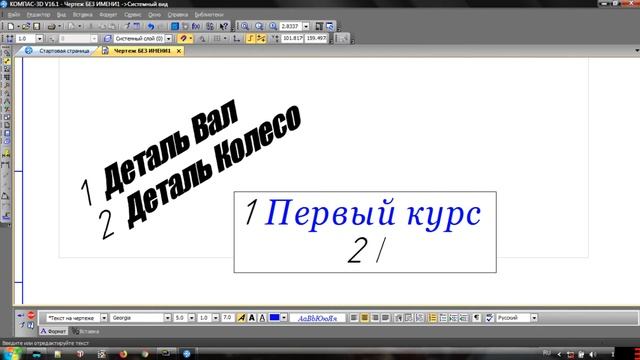Click the 7.0 line spacing field
640x360 pixels.
click(228, 318)
